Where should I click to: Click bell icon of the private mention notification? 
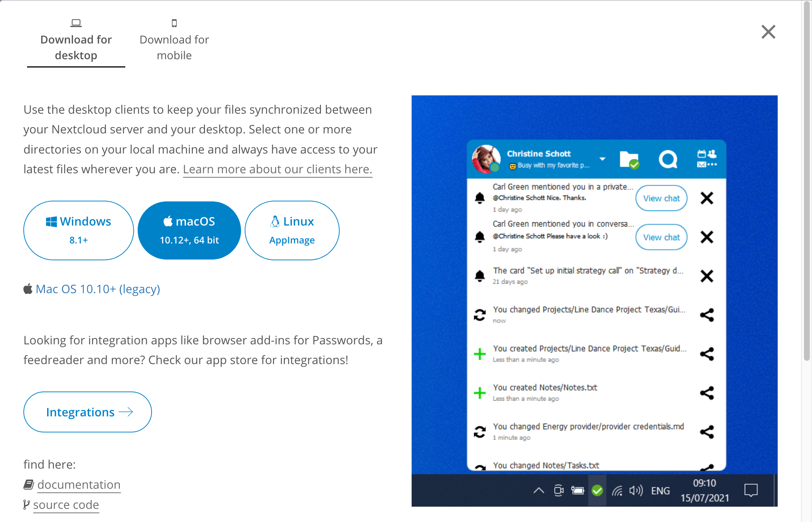point(480,198)
